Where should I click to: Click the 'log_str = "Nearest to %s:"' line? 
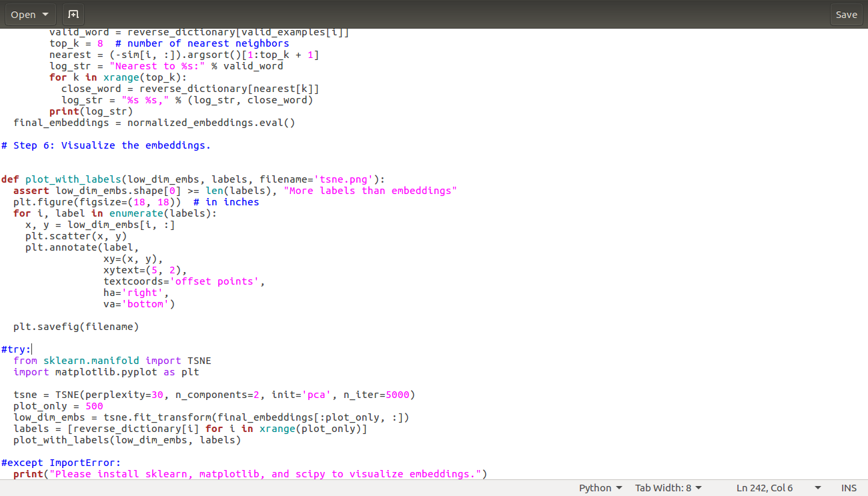[x=166, y=66]
